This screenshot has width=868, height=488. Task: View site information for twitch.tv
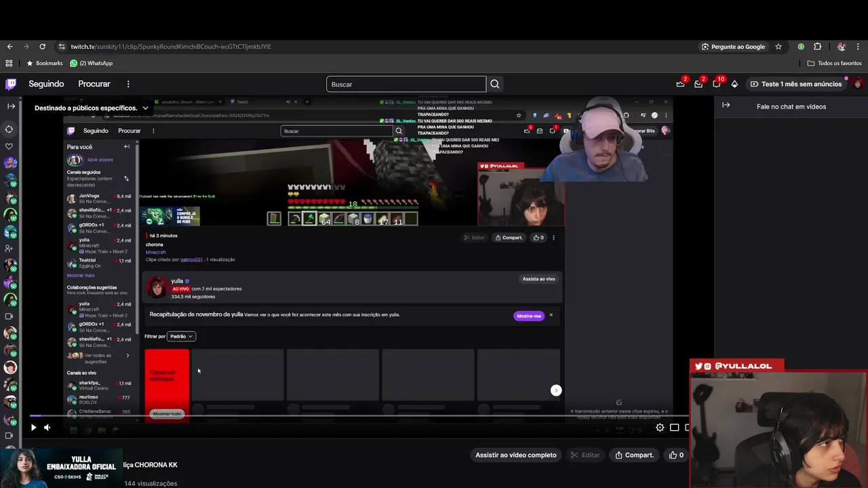[x=62, y=47]
